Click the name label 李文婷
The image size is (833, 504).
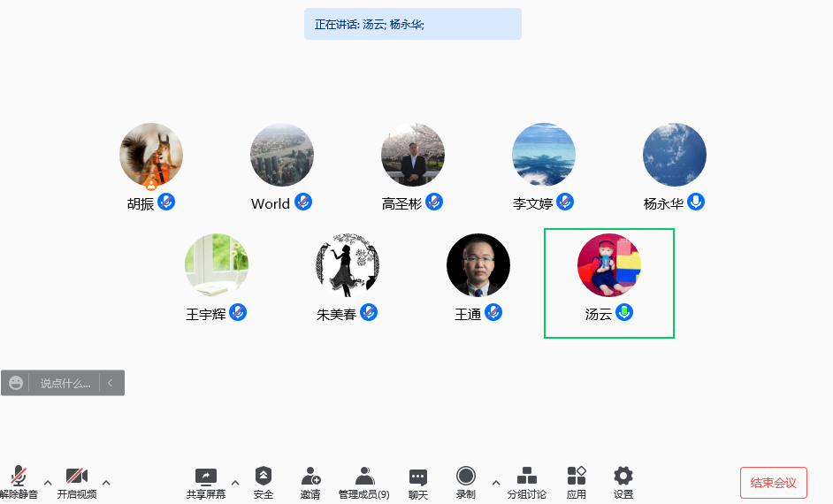532,204
